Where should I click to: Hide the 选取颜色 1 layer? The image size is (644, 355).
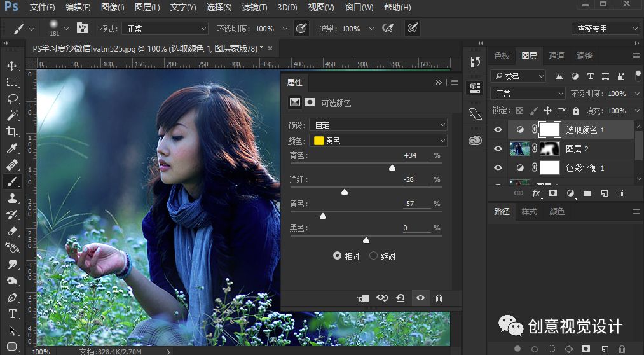(x=498, y=130)
